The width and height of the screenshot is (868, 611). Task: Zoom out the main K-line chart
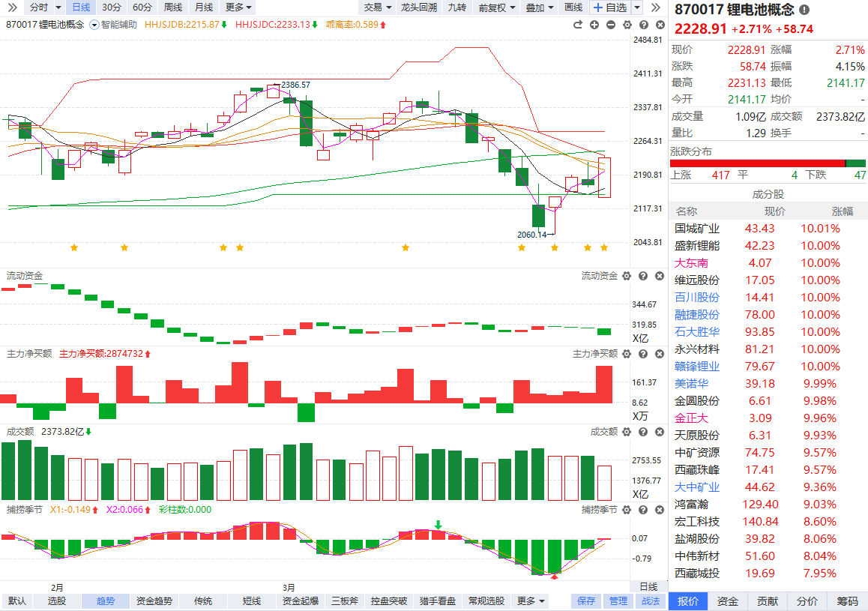tap(611, 25)
